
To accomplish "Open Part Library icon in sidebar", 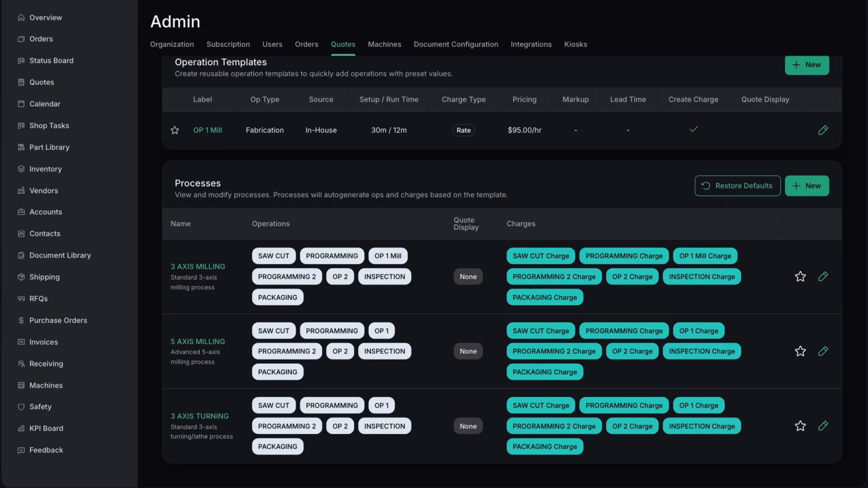I will coord(21,147).
